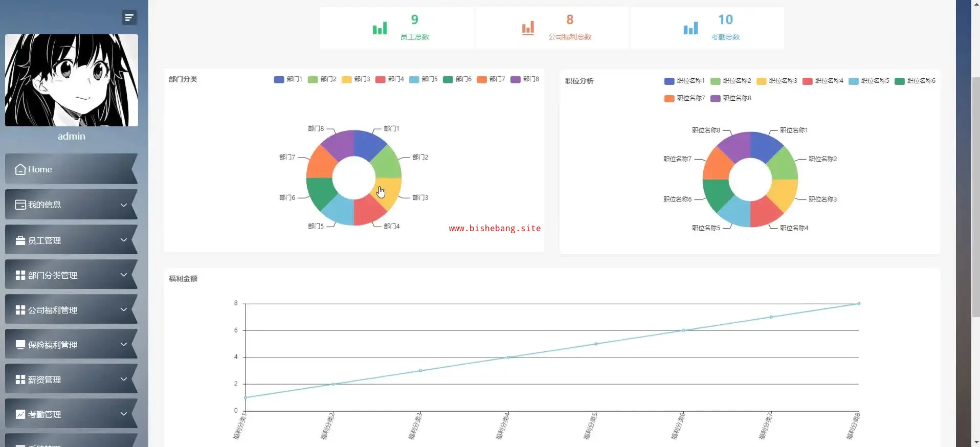Click the 公司福利总数 statistic card
The height and width of the screenshot is (447, 980).
(x=552, y=28)
